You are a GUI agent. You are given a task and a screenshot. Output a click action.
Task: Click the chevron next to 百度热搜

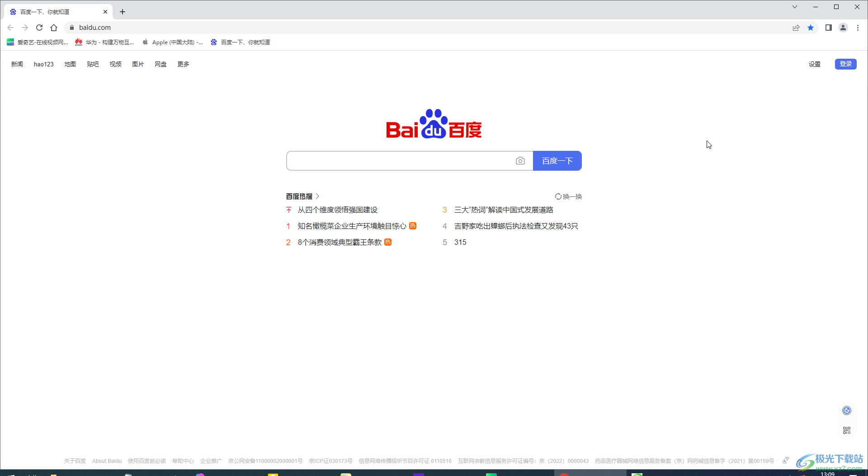pos(317,196)
